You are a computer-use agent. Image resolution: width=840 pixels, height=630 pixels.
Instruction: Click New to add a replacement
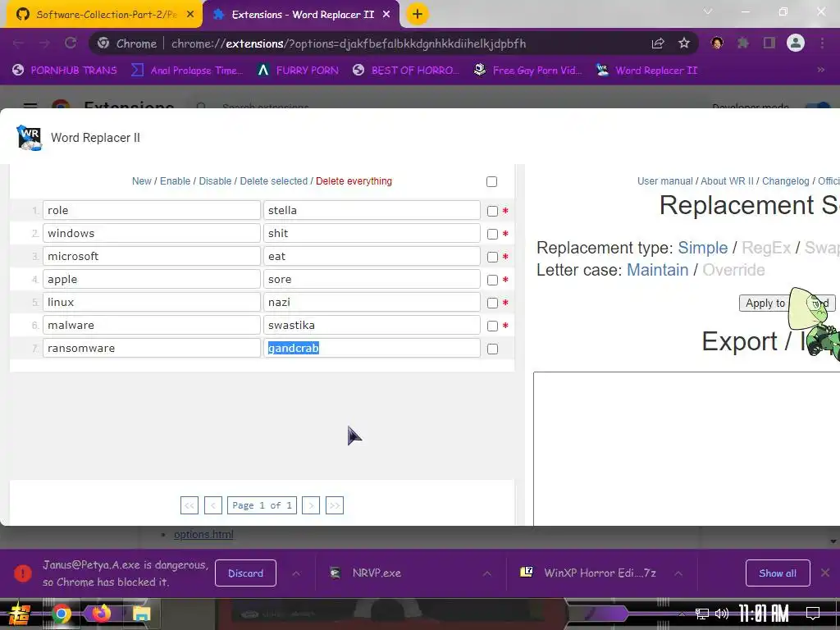pos(141,181)
